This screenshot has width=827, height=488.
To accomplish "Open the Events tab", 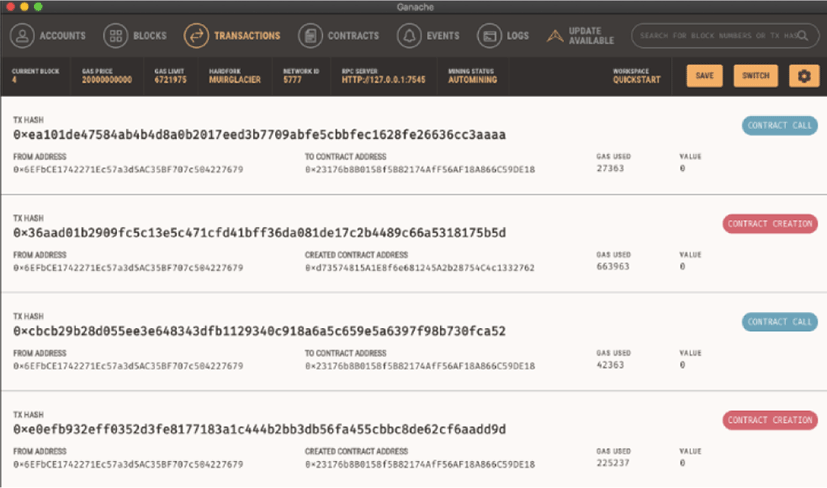I will point(428,36).
